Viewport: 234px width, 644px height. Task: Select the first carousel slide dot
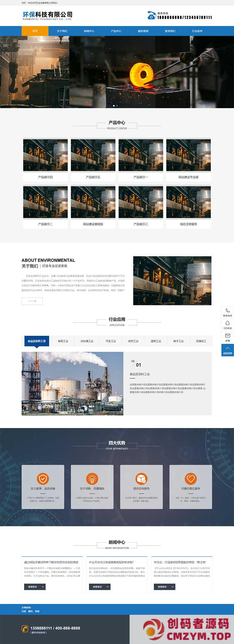(x=114, y=106)
